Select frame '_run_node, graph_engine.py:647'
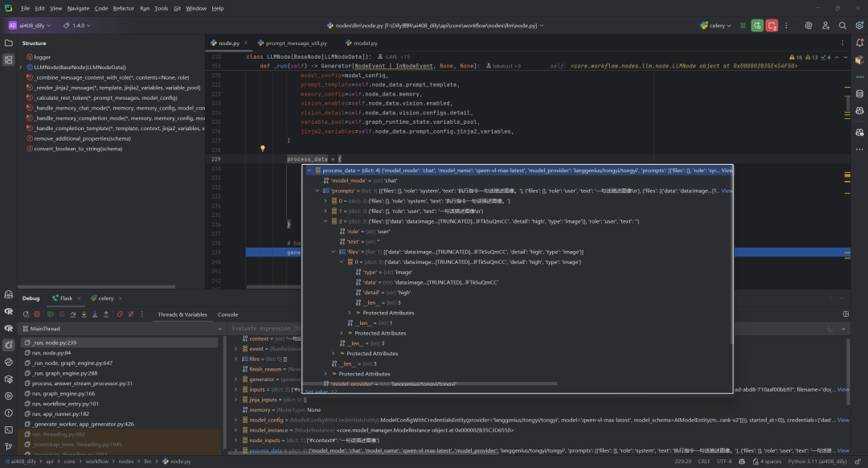The width and height of the screenshot is (868, 468). [72, 363]
